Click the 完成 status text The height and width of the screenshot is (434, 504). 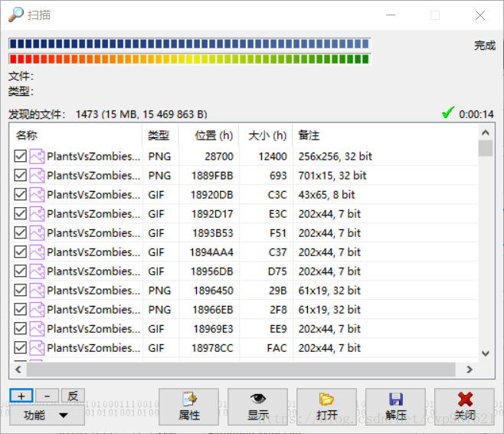(485, 45)
